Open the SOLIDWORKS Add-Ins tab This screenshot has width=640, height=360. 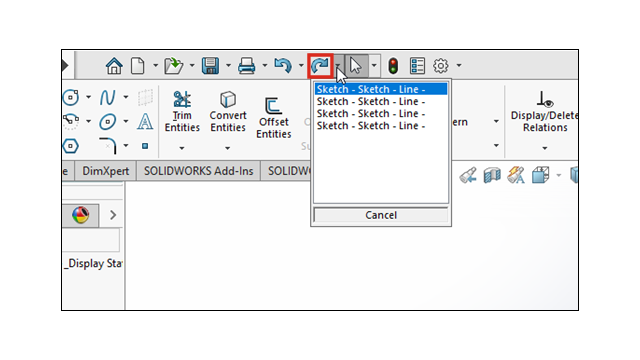198,171
